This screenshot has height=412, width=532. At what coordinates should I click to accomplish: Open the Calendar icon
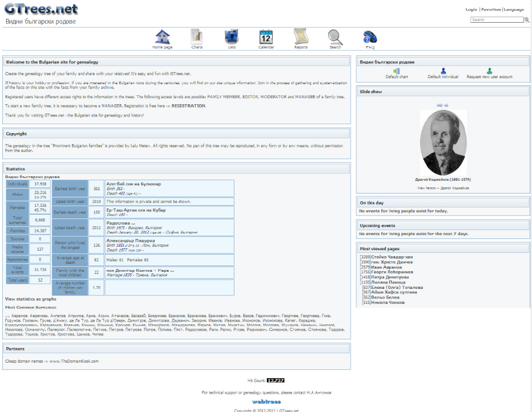(266, 37)
